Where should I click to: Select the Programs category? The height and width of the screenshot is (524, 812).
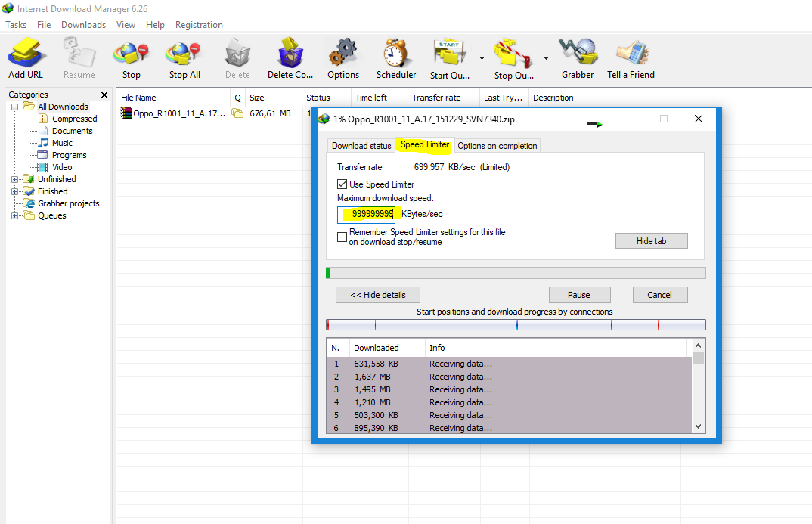70,155
